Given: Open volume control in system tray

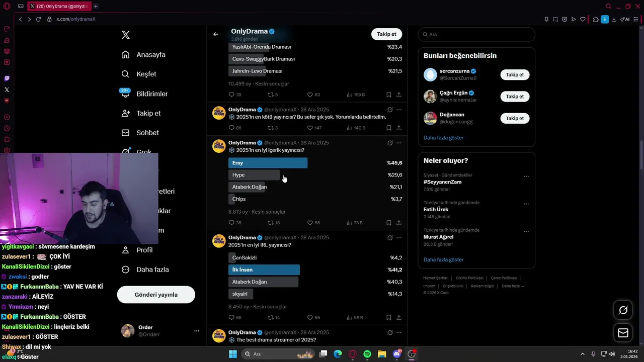Looking at the screenshot, I should pyautogui.click(x=612, y=354).
